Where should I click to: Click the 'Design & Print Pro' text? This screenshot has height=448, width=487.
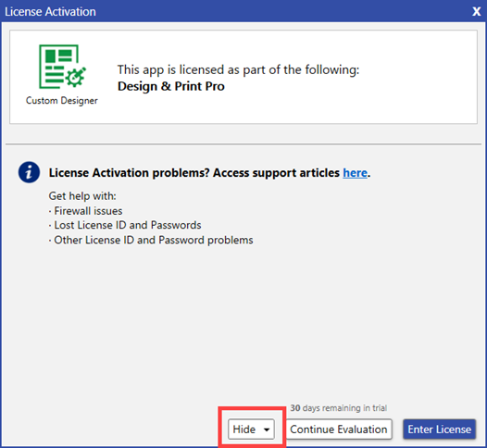[171, 86]
